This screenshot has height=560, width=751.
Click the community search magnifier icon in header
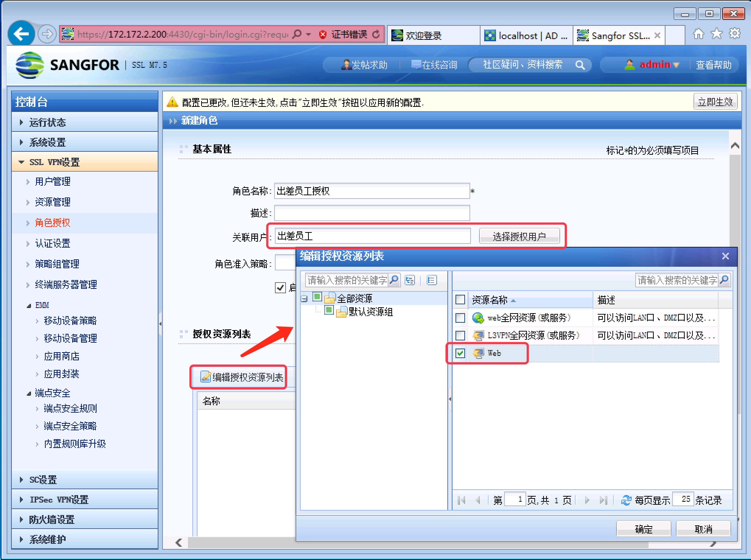click(x=580, y=65)
